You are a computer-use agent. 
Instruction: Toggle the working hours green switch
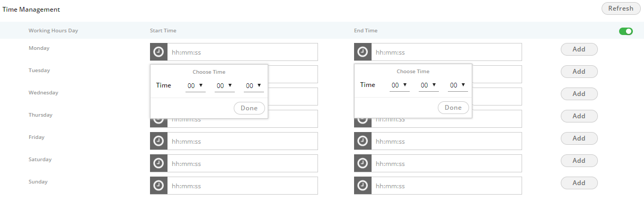[625, 31]
